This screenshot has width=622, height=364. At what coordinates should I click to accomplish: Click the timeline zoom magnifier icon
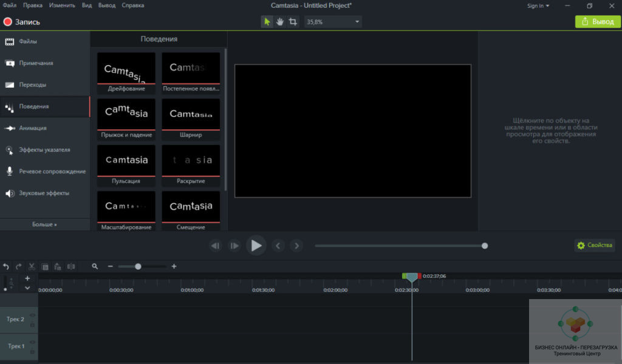point(95,266)
